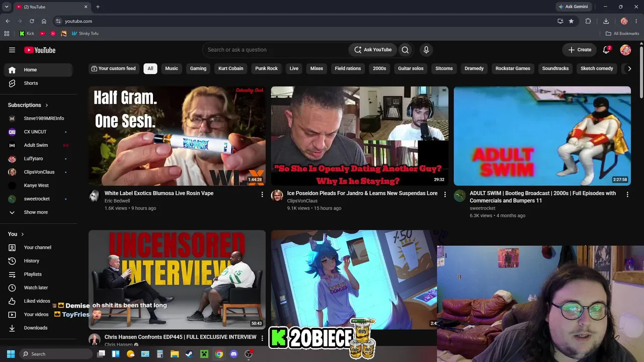This screenshot has height=362, width=644.
Task: Open more options for White Label Exotics video
Action: pos(262,194)
